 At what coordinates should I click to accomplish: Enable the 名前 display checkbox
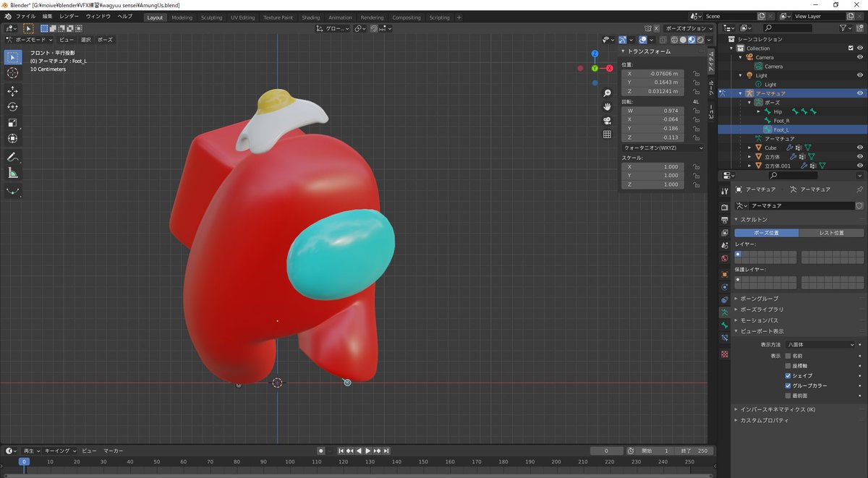coord(788,356)
